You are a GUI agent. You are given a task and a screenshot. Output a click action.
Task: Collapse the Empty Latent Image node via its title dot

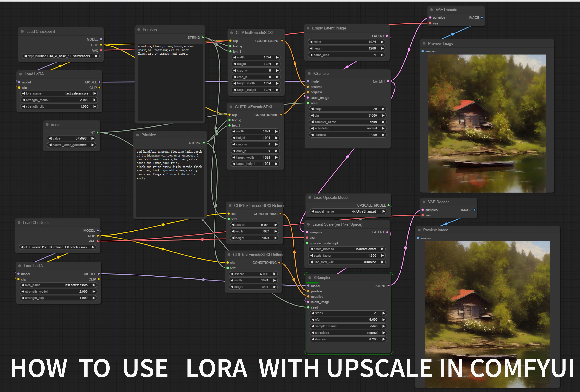point(308,28)
